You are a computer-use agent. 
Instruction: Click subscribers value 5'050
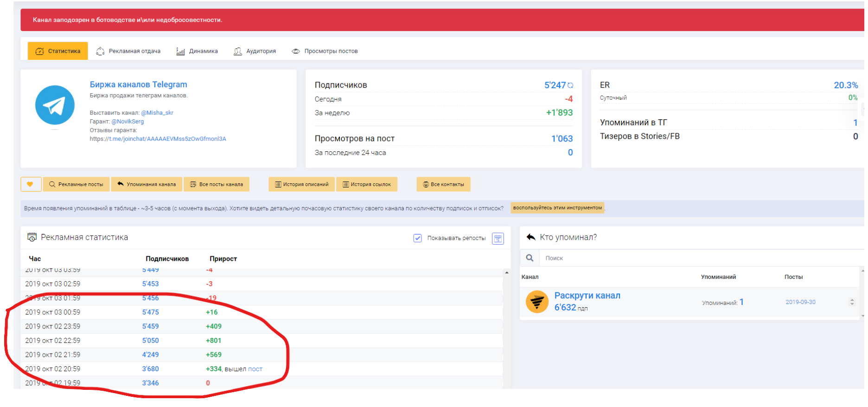point(150,341)
